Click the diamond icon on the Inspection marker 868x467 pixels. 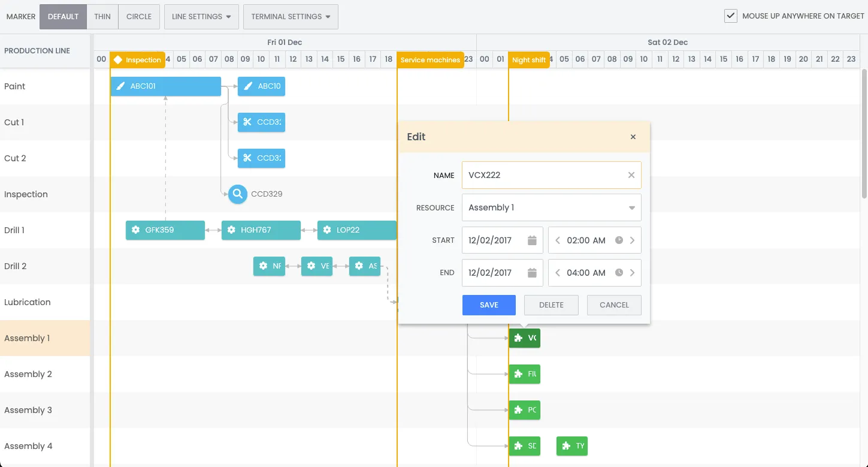coord(119,59)
